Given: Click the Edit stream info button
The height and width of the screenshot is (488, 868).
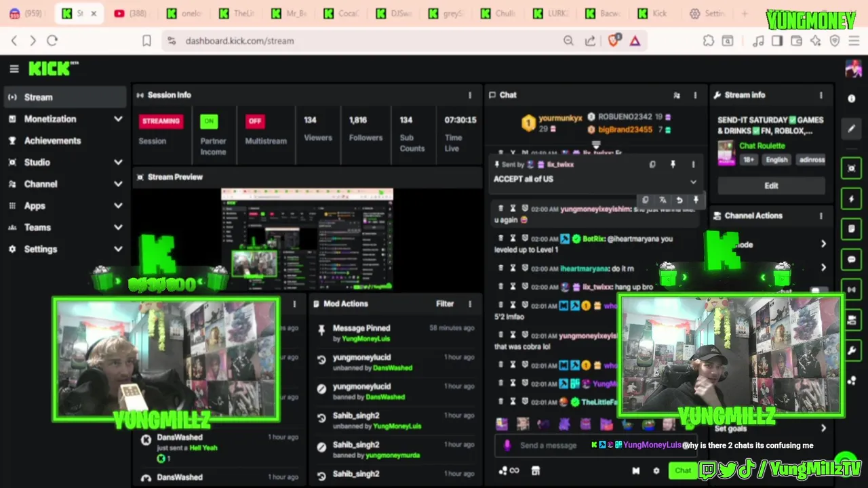Looking at the screenshot, I should 772,186.
